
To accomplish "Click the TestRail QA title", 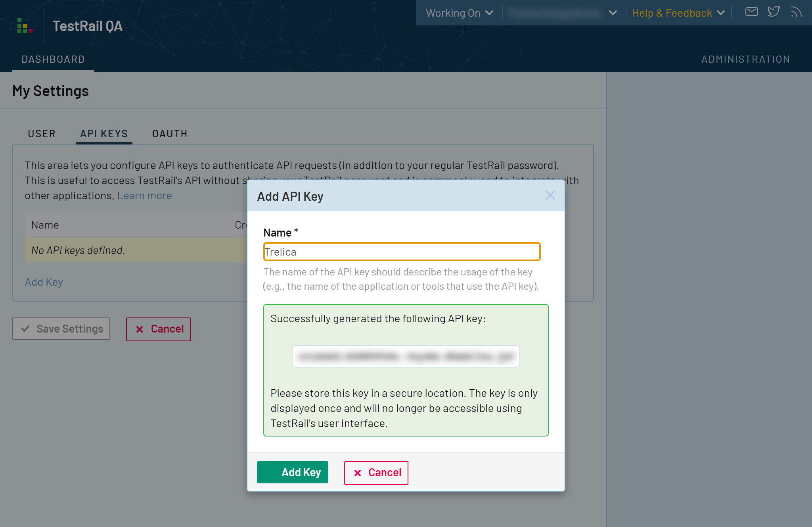I will 88,26.
